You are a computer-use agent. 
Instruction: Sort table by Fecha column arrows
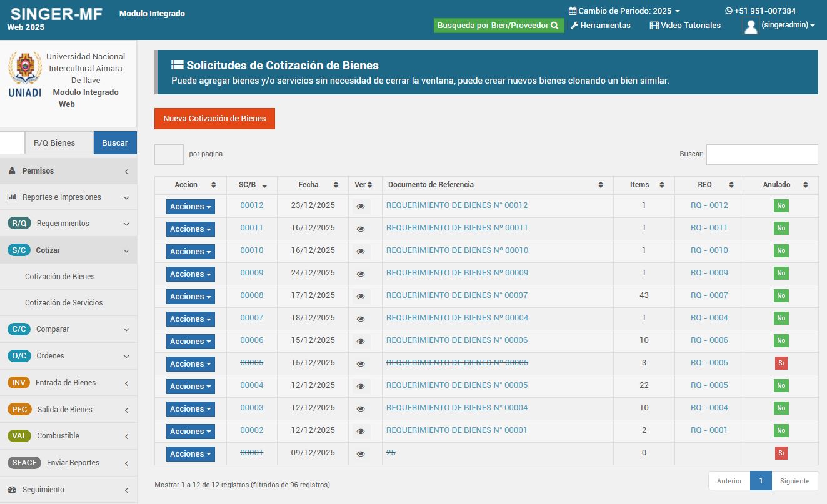(337, 185)
